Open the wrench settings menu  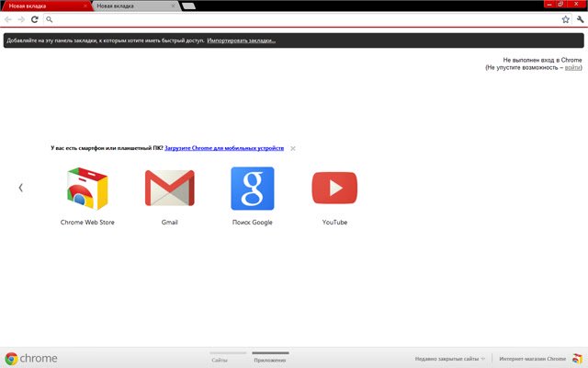(580, 19)
